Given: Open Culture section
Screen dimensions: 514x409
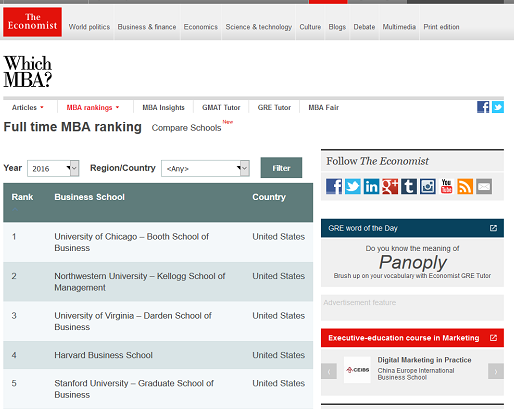Looking at the screenshot, I should [x=310, y=27].
